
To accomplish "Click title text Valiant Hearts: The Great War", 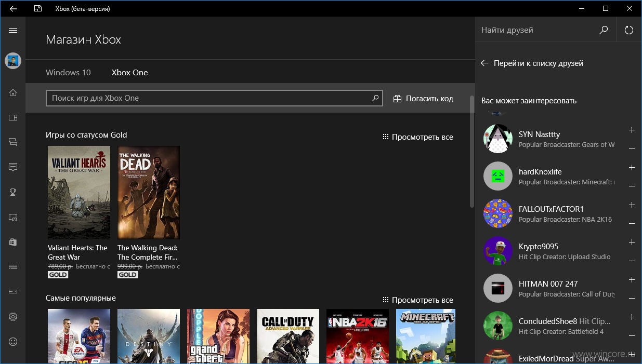I will (77, 252).
